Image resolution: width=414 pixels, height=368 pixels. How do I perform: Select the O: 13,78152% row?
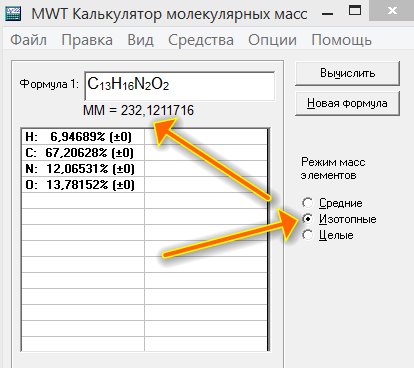click(83, 185)
